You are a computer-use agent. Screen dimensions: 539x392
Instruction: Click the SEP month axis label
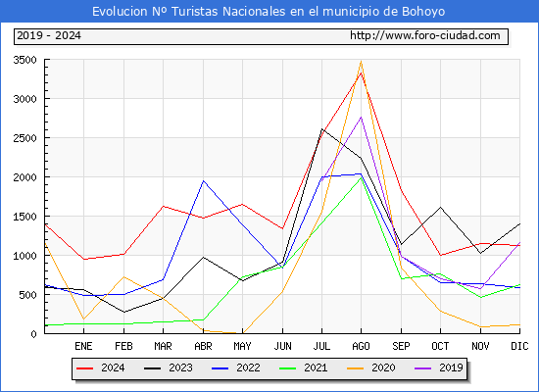[x=401, y=346]
